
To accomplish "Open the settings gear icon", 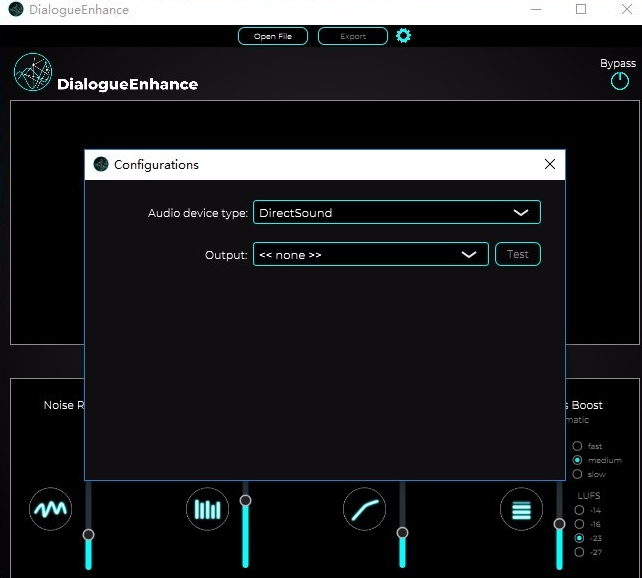I will 403,36.
